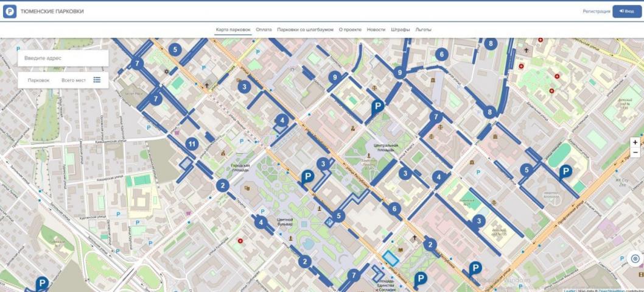This screenshot has height=292, width=644.
Task: Open the Карта парковок tab
Action: coord(233,29)
